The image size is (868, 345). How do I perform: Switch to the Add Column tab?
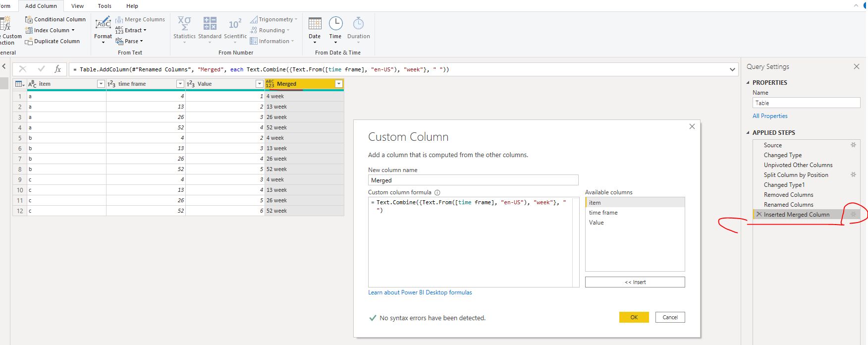coord(41,6)
